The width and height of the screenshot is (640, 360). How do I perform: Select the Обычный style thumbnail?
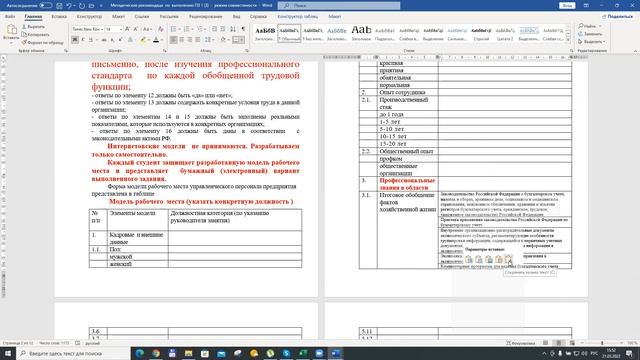coord(289,33)
